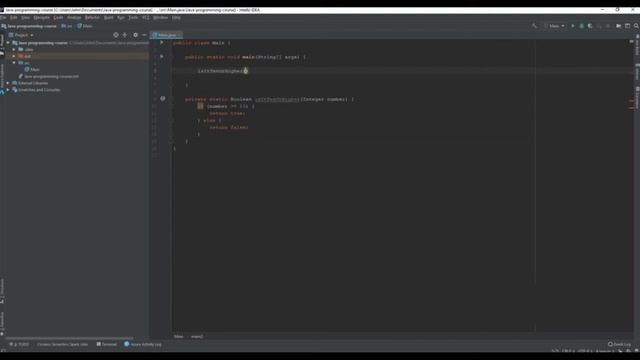Open the File menu
This screenshot has height=360, width=640.
[3, 18]
